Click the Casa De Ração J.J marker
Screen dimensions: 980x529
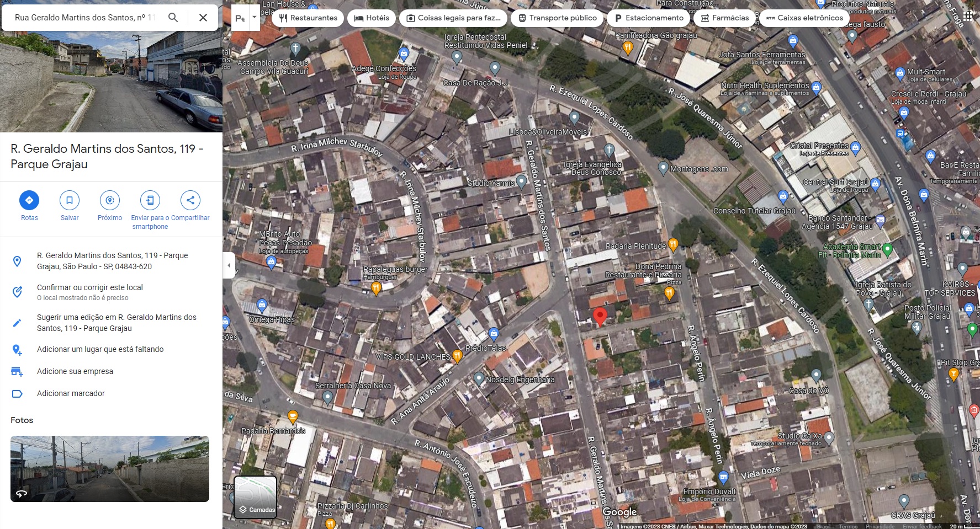click(x=495, y=68)
